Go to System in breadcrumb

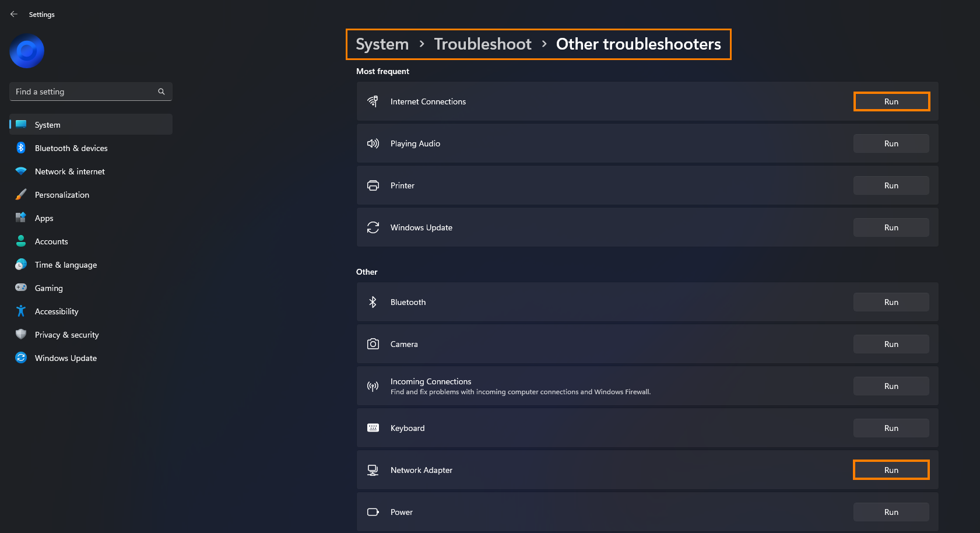pos(382,44)
